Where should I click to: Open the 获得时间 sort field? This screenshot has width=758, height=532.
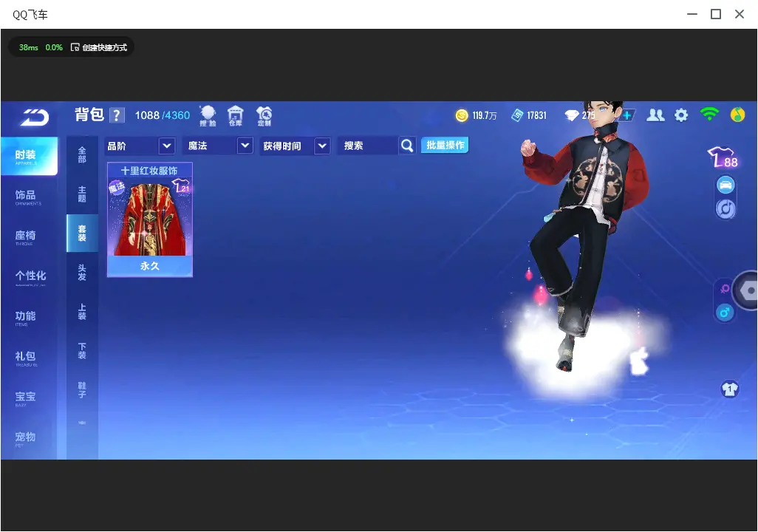pyautogui.click(x=296, y=146)
